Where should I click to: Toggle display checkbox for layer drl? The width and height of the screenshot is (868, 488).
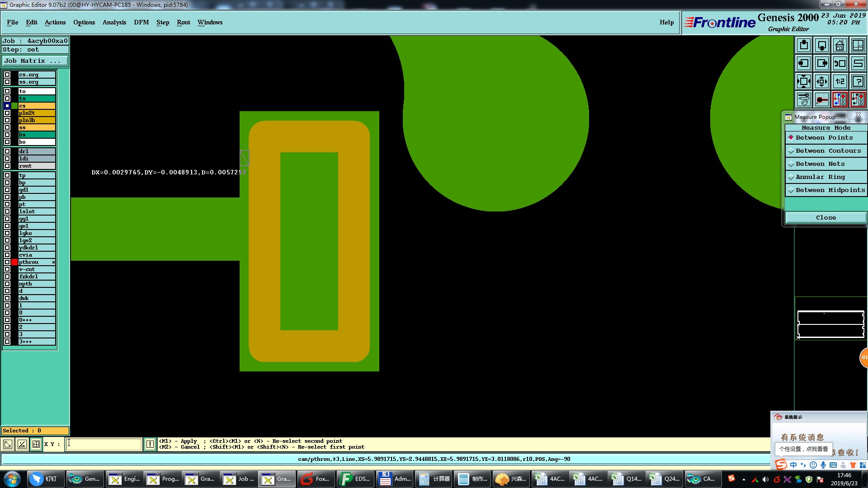click(7, 151)
